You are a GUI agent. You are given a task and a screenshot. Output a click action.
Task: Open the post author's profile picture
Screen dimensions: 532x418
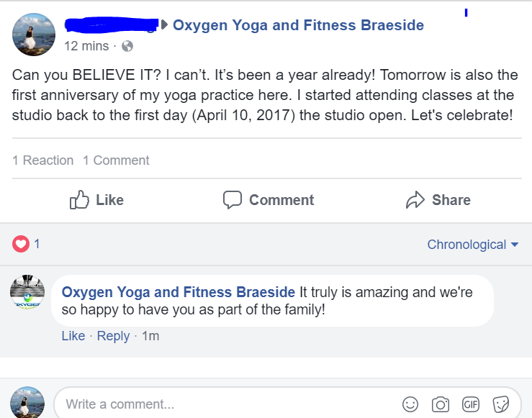tap(33, 34)
